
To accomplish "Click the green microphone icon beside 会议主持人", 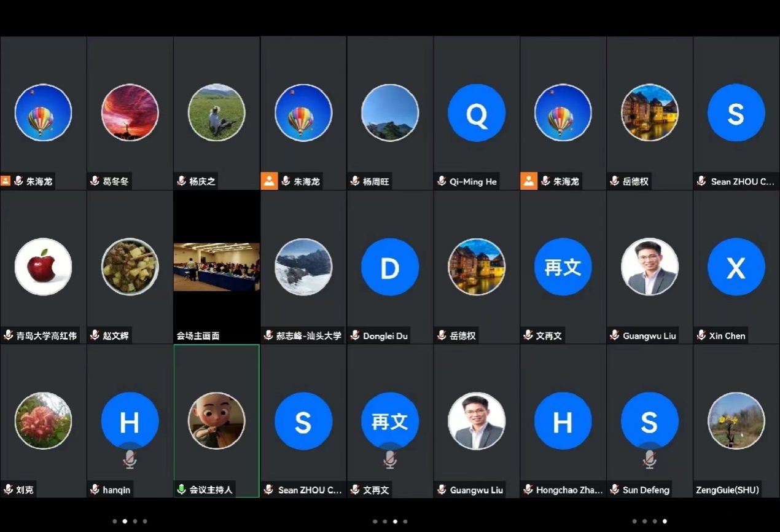I will pyautogui.click(x=181, y=490).
